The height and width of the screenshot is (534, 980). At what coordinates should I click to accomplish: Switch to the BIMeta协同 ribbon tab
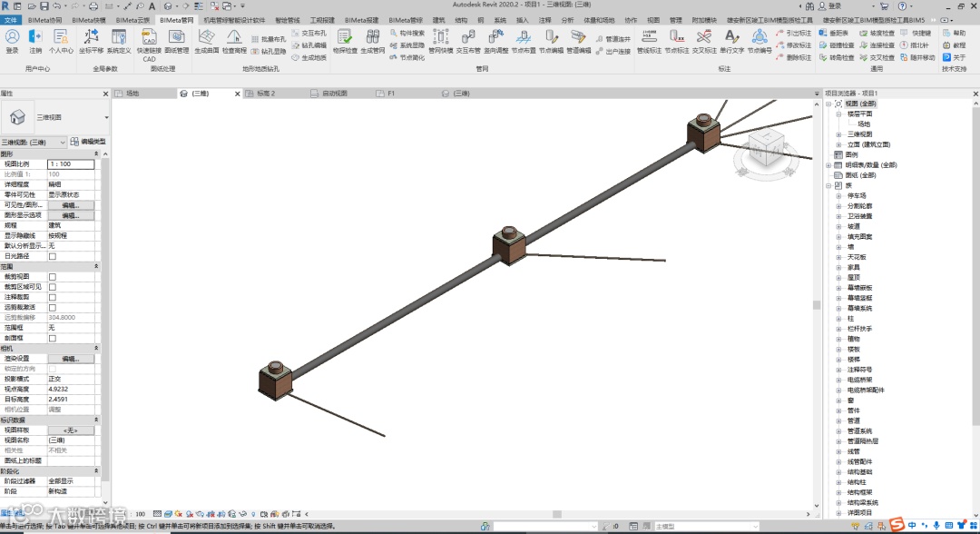45,20
